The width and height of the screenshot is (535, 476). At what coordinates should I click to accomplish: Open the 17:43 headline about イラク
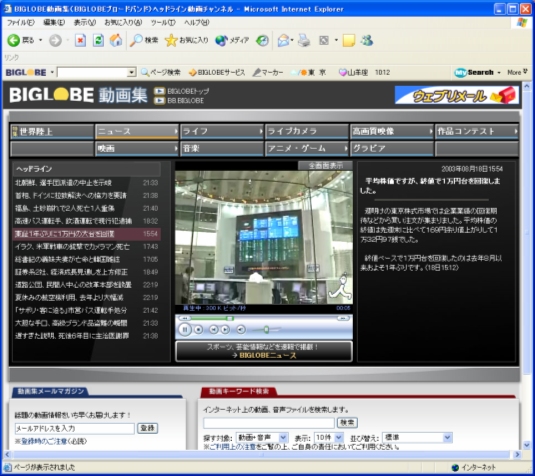(x=86, y=246)
